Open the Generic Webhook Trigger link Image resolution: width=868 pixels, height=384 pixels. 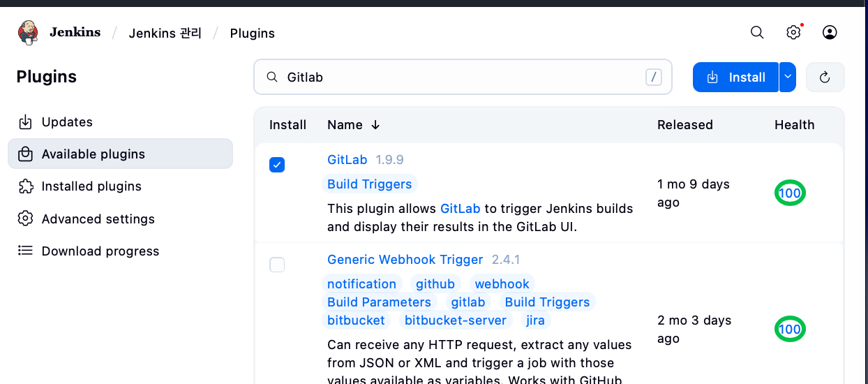click(x=405, y=260)
